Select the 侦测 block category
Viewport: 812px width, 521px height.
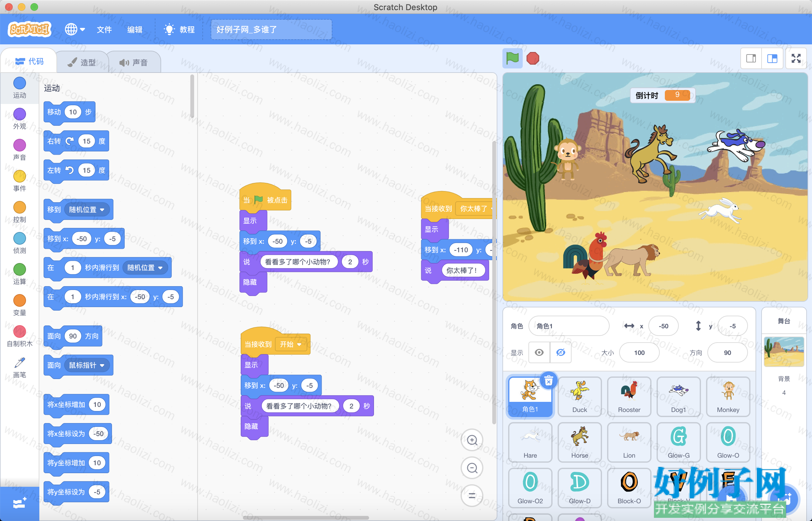click(20, 243)
